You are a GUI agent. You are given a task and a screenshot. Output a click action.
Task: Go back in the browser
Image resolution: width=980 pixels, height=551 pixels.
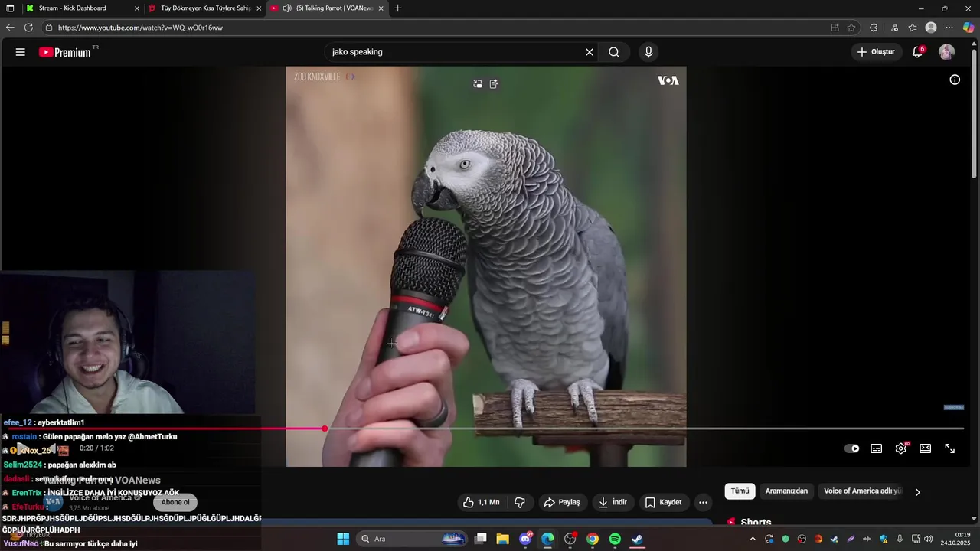pyautogui.click(x=10, y=28)
